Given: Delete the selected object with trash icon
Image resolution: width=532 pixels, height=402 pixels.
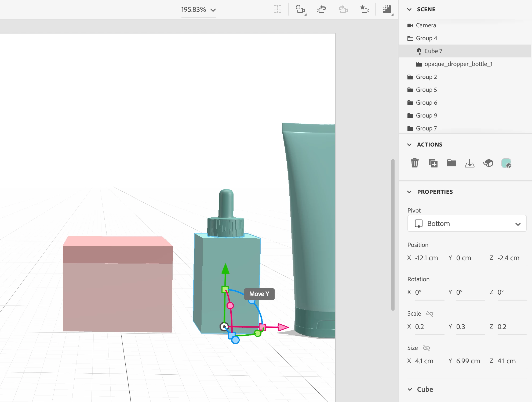Looking at the screenshot, I should (x=414, y=163).
